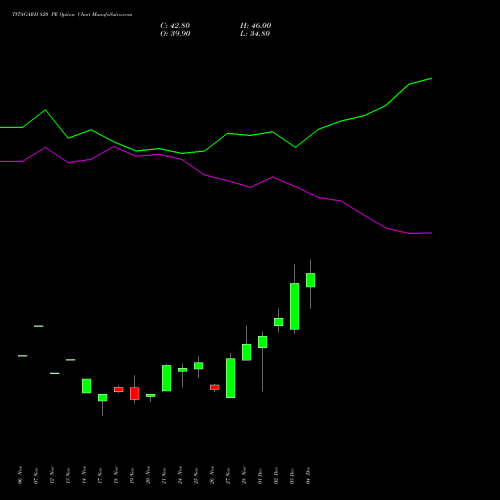This screenshot has width=500, height=500.
Task: Select the 26 Nov date label
Action: 212,475
